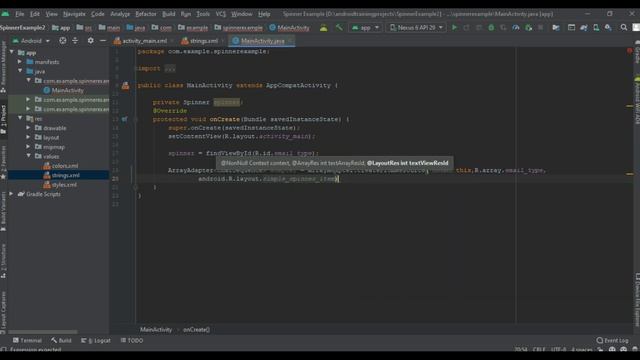Select styles.xml in project tree
640x360 pixels.
[60, 184]
